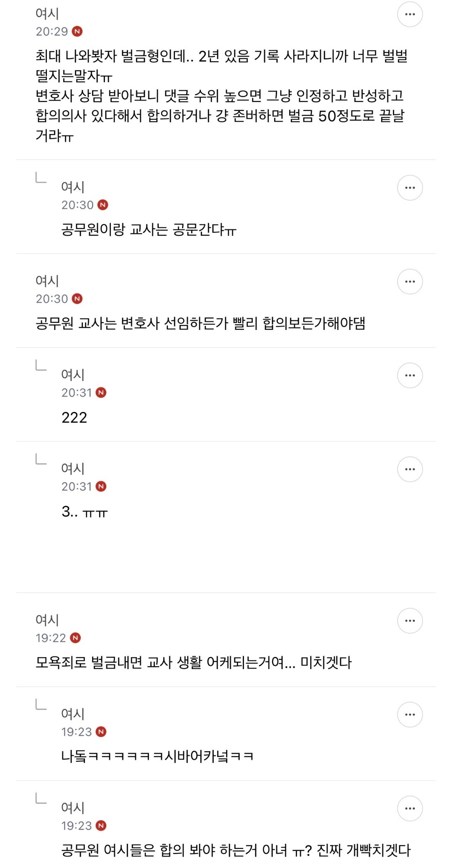Select the comment text about 벌금 50정도

pyautogui.click(x=221, y=95)
